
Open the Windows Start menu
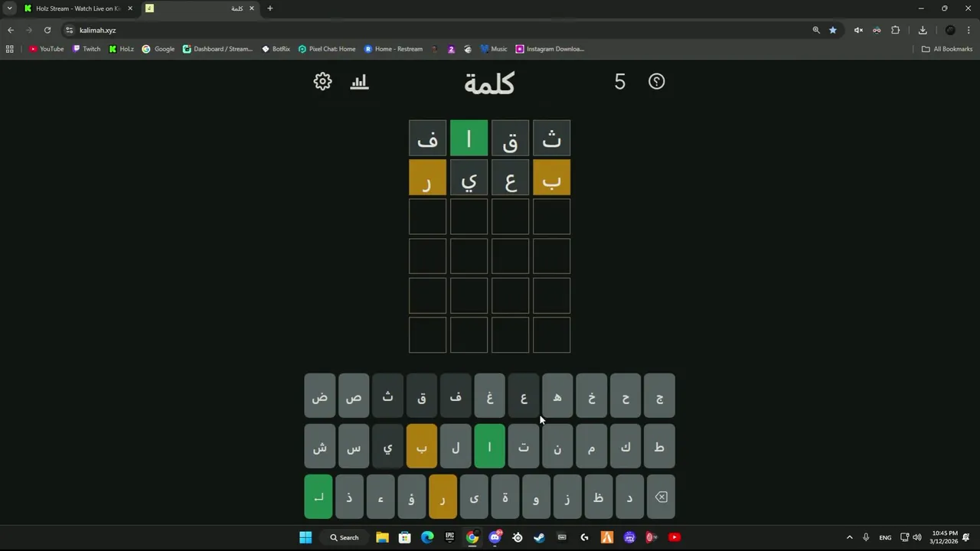tap(305, 537)
